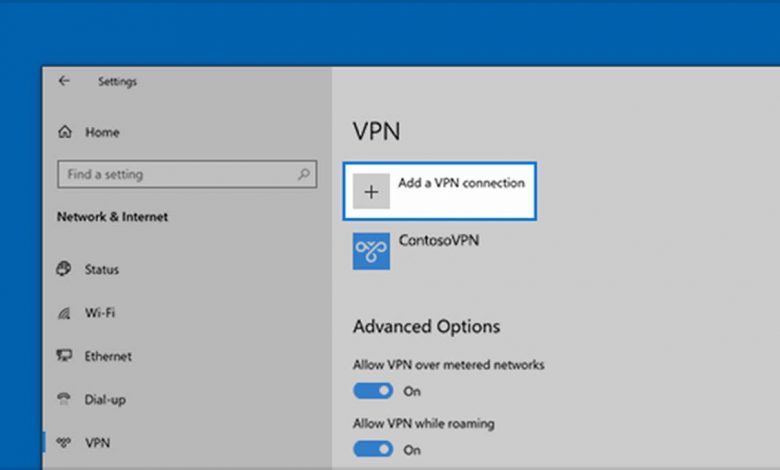
Task: Click the Home icon in sidebar
Action: click(x=66, y=132)
